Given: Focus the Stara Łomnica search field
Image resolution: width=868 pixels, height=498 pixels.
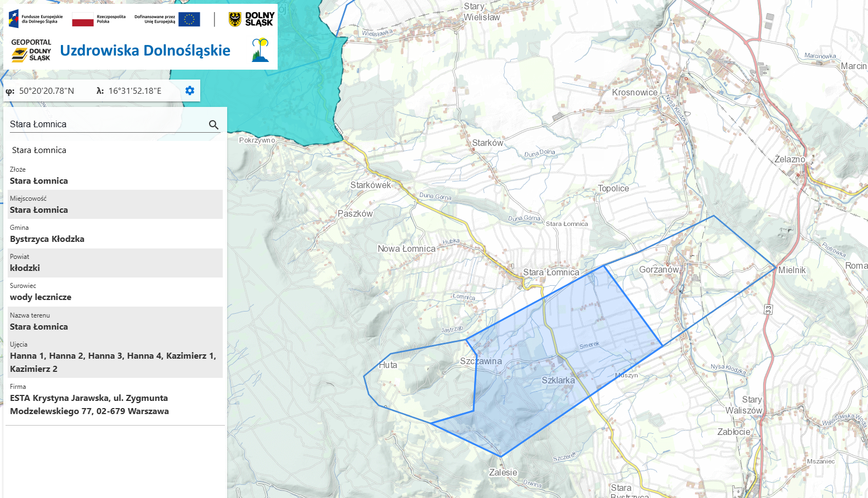Looking at the screenshot, I should click(x=107, y=125).
